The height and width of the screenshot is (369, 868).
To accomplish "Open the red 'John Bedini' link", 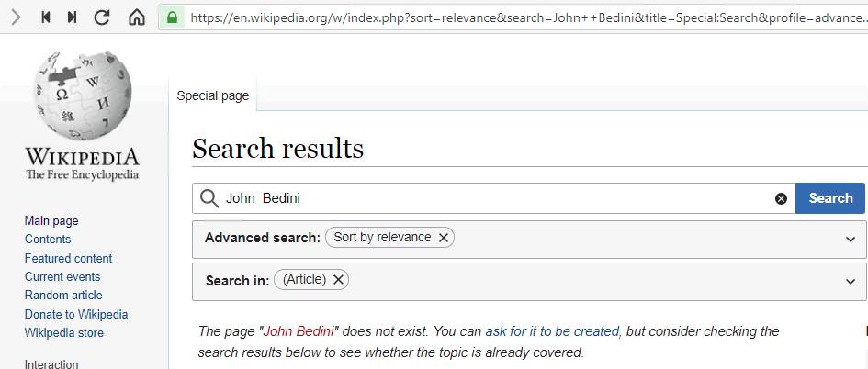I will coord(299,331).
